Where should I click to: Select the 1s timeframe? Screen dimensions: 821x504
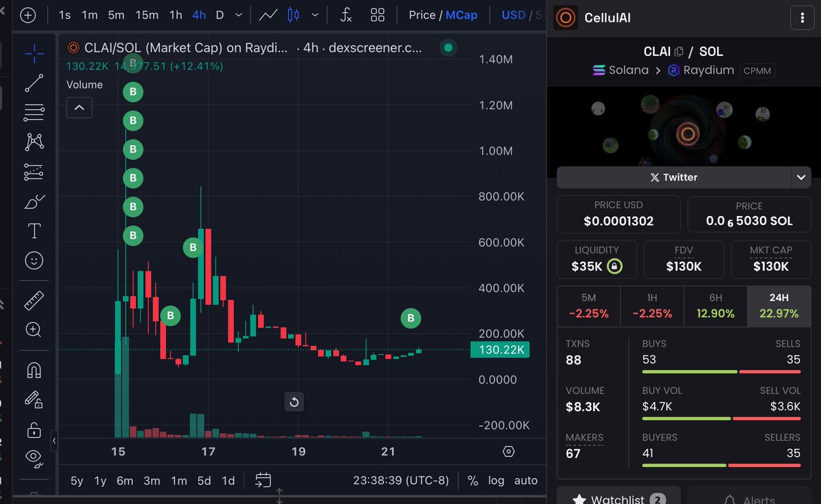pyautogui.click(x=64, y=14)
